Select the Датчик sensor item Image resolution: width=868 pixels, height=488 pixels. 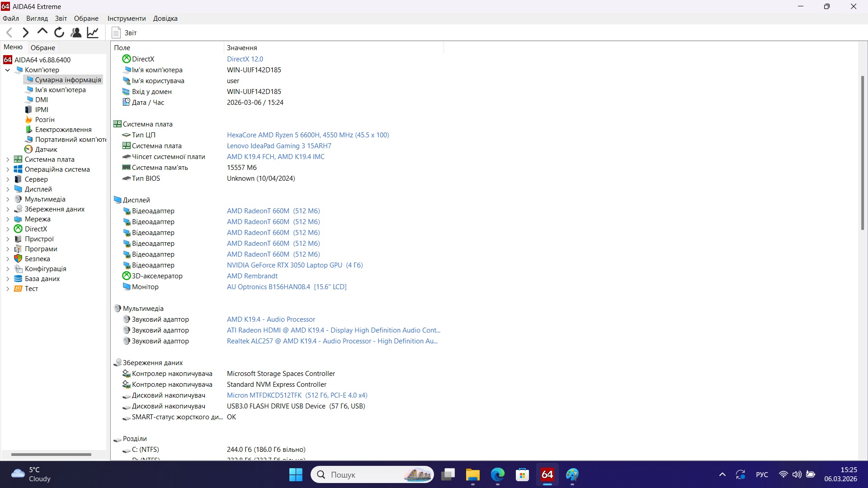pyautogui.click(x=47, y=149)
